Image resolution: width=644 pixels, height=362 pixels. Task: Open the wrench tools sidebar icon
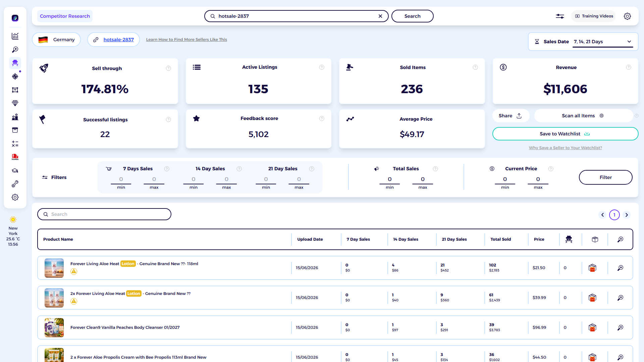pyautogui.click(x=15, y=184)
